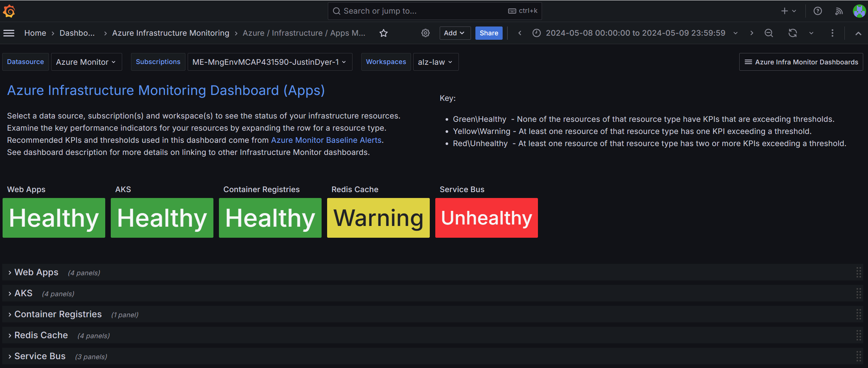Open Azure Infra Monitor Dashboards menu
Viewport: 868px width, 368px height.
(x=801, y=62)
